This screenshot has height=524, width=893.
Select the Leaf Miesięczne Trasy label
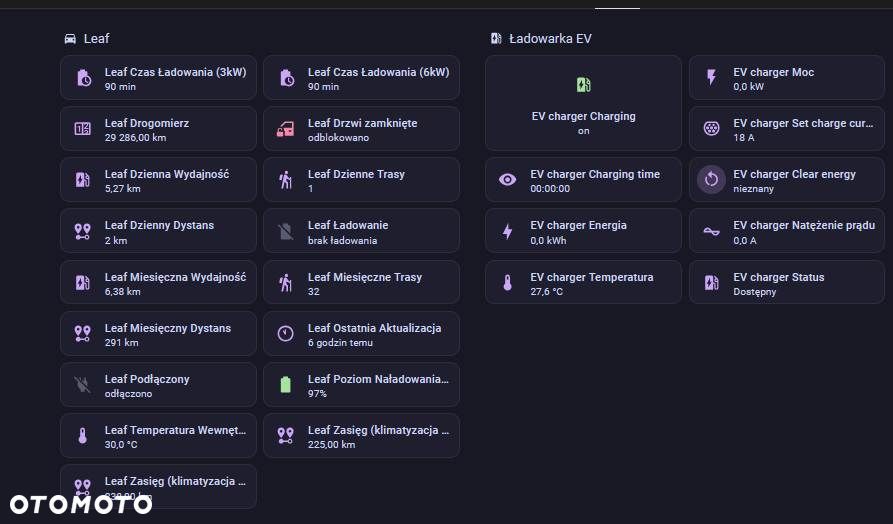365,277
